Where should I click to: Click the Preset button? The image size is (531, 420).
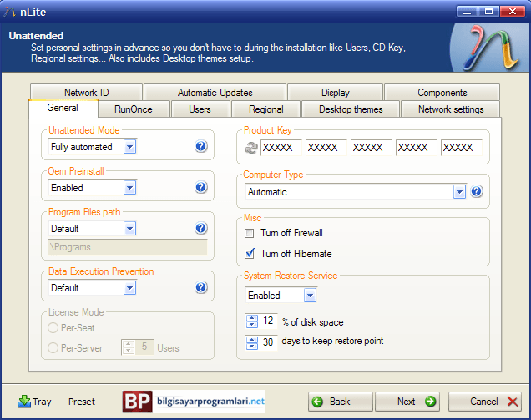tap(82, 402)
